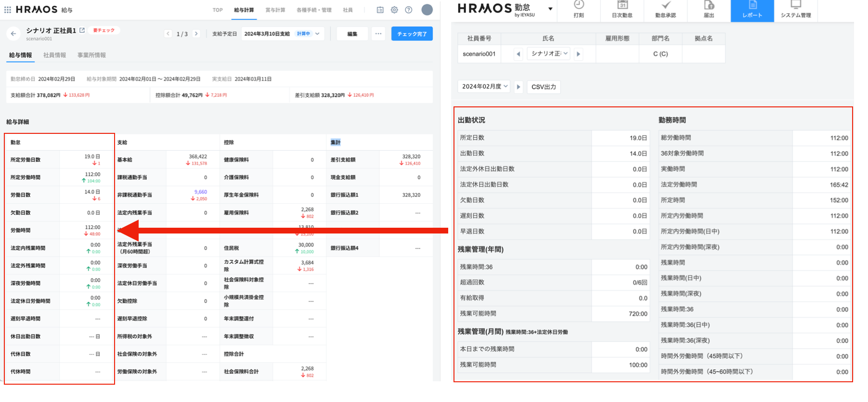This screenshot has width=868, height=402.
Task: Select the 賞与計算 top menu item
Action: (x=275, y=10)
